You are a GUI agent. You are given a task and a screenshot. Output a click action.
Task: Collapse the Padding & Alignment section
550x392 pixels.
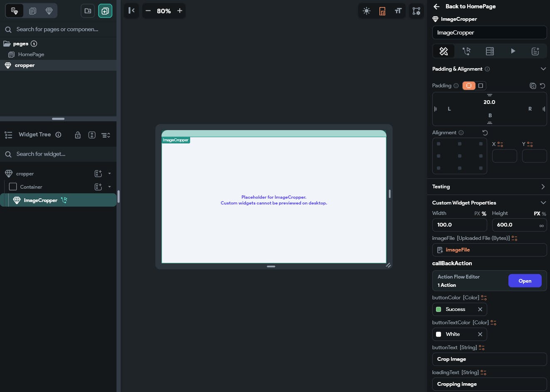[543, 69]
